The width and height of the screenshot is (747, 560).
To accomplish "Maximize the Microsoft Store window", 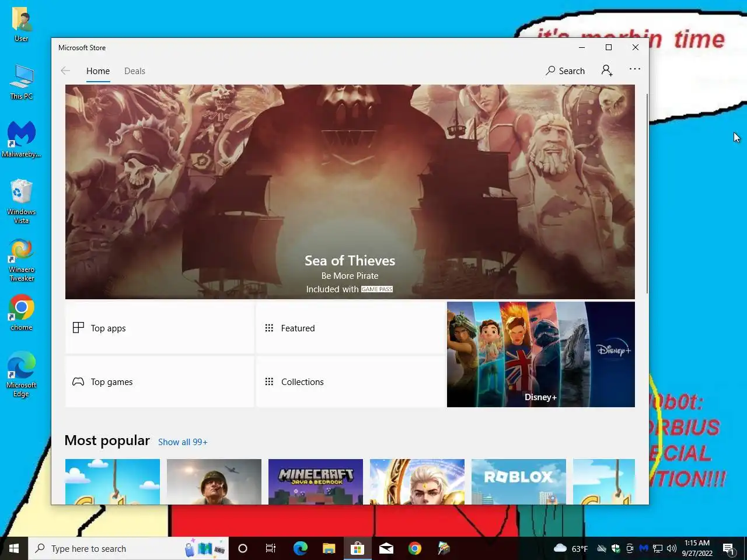I will (609, 47).
